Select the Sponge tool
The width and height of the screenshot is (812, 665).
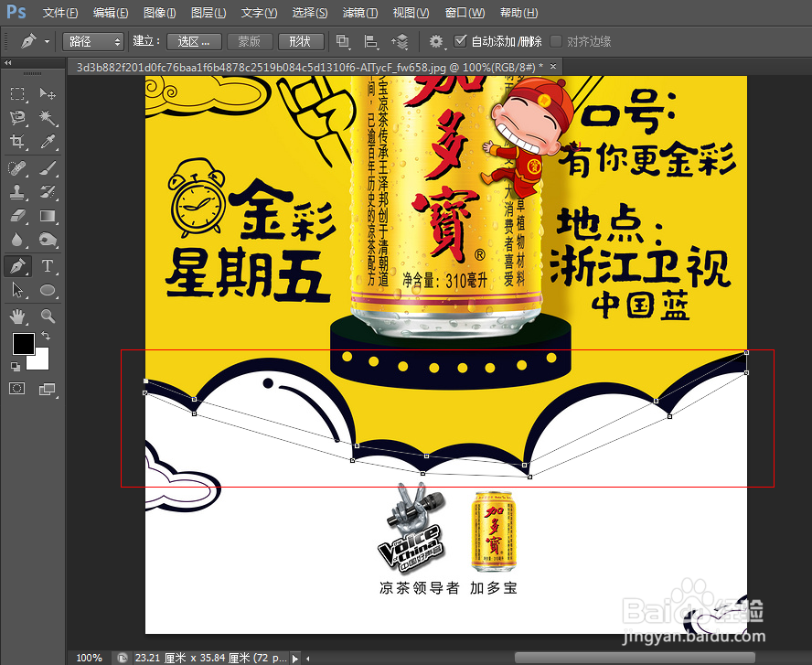[x=48, y=240]
